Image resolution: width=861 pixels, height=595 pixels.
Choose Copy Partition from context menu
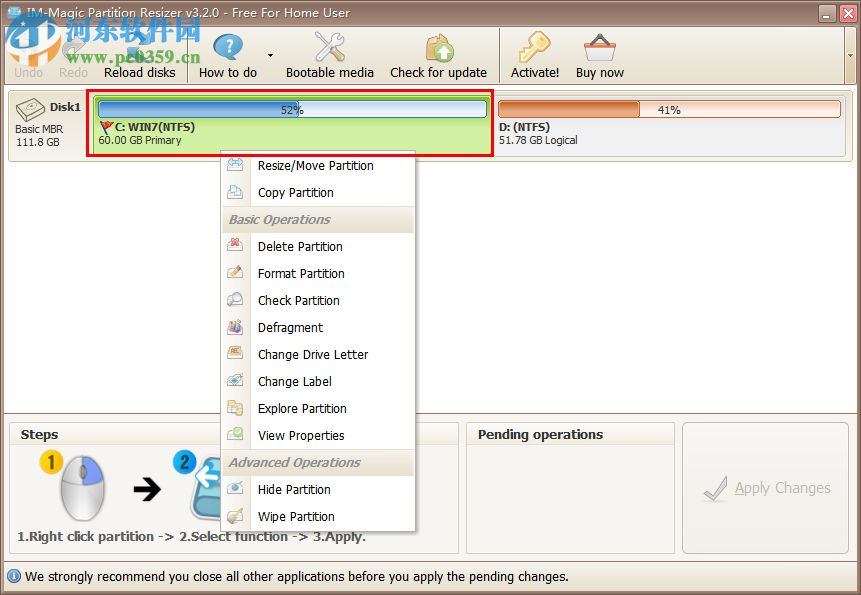pos(318,193)
